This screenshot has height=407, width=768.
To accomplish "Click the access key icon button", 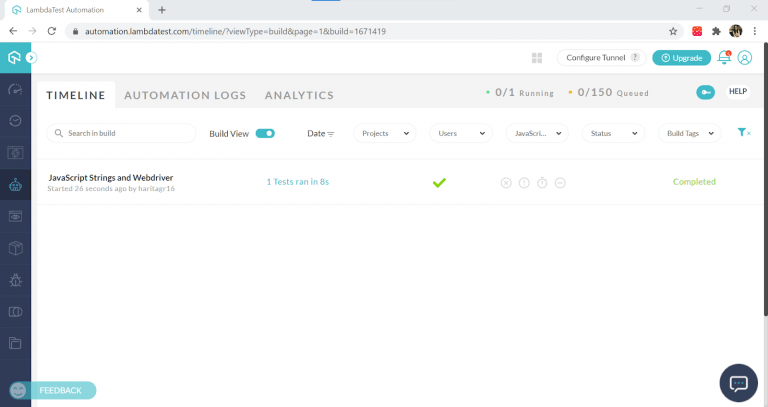I will coord(706,92).
